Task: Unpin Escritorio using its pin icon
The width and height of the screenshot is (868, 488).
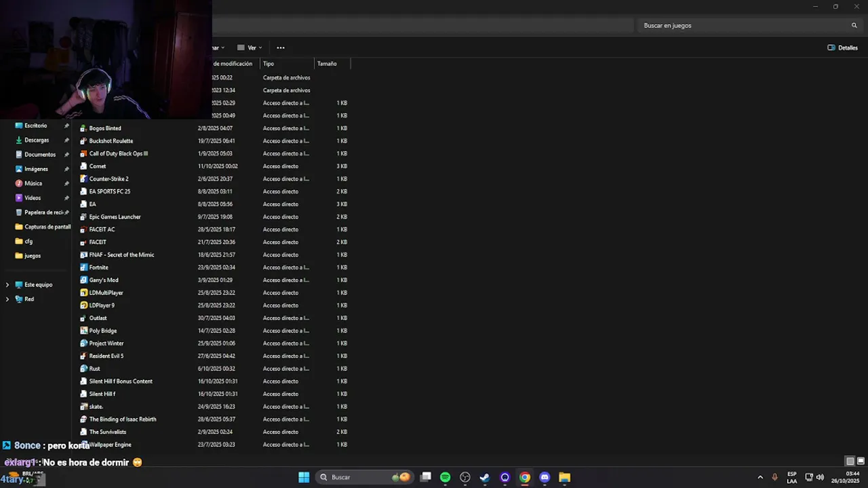Action: point(66,126)
